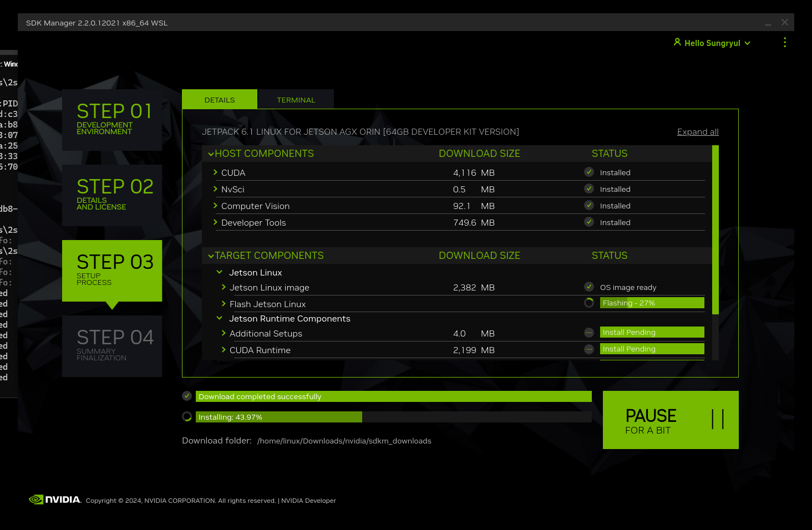
Task: Click OS image ready checkmark icon
Action: point(589,287)
